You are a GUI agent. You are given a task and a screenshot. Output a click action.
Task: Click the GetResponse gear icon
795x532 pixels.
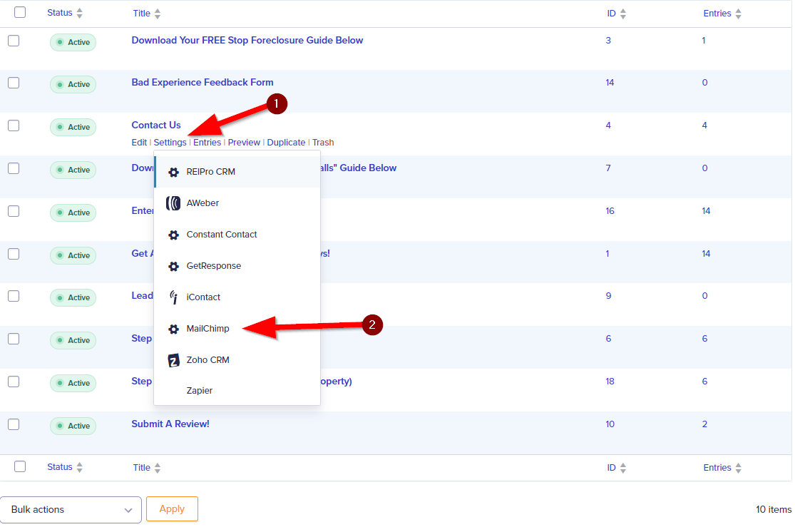pyautogui.click(x=173, y=266)
